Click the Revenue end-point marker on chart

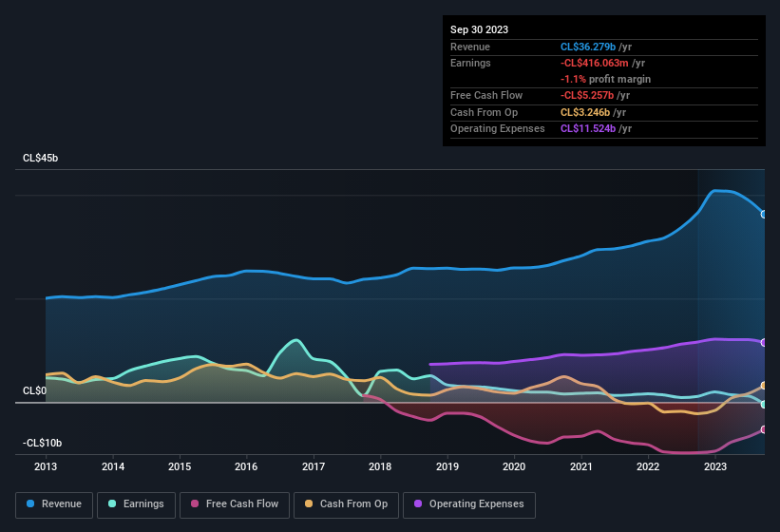point(764,215)
